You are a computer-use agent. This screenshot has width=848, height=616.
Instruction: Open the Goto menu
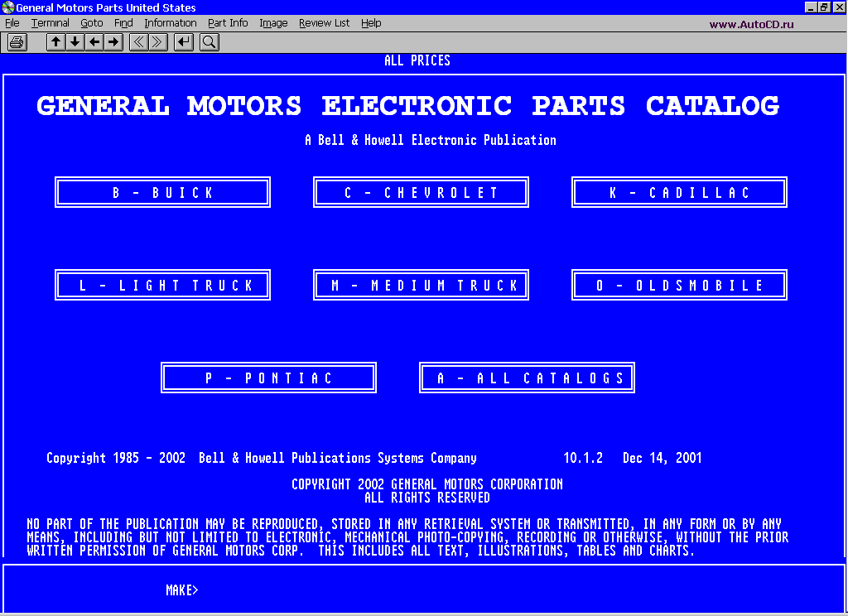pyautogui.click(x=92, y=23)
